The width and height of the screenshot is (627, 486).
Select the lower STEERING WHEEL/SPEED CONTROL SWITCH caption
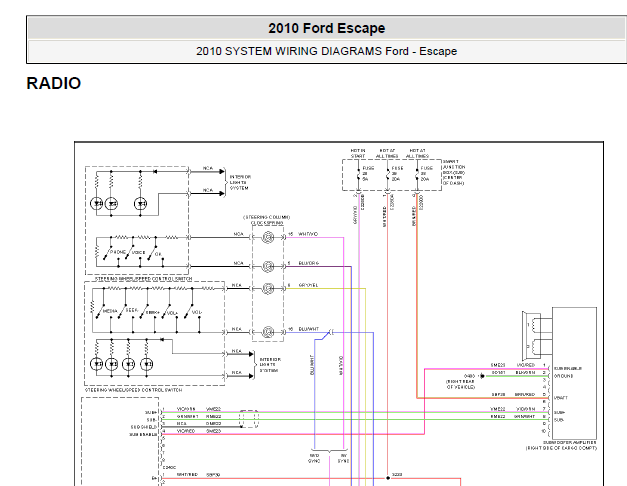(133, 390)
